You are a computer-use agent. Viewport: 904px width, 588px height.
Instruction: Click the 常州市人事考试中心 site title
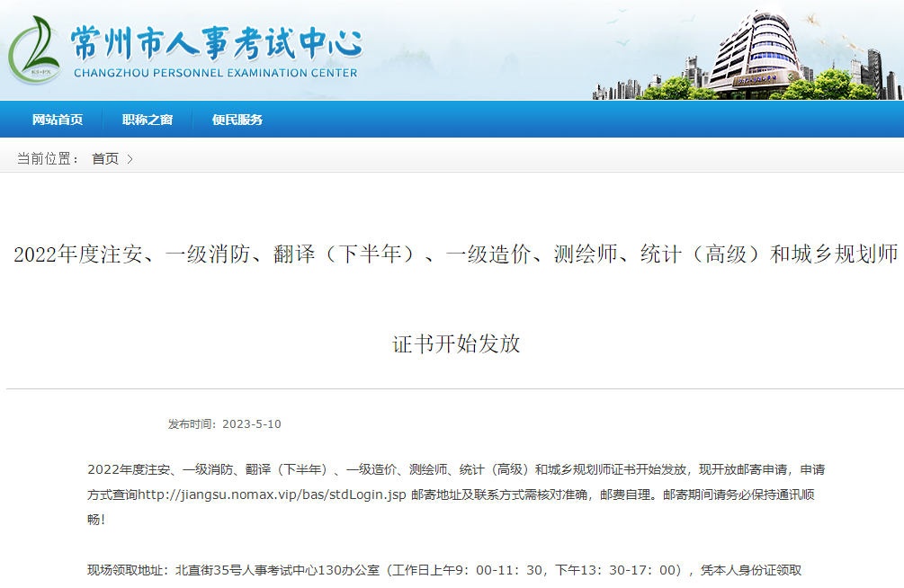[x=216, y=40]
